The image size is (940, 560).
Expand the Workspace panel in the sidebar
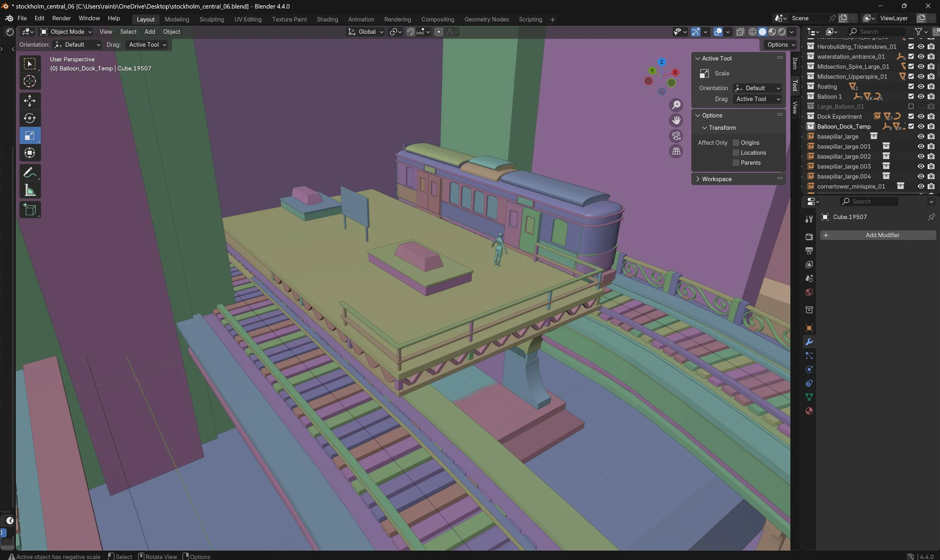tap(716, 178)
